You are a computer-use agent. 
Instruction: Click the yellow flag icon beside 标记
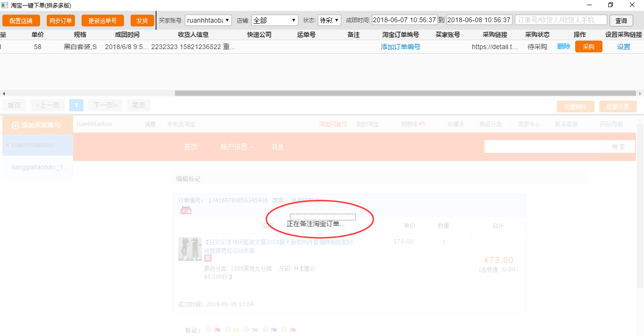click(236, 330)
